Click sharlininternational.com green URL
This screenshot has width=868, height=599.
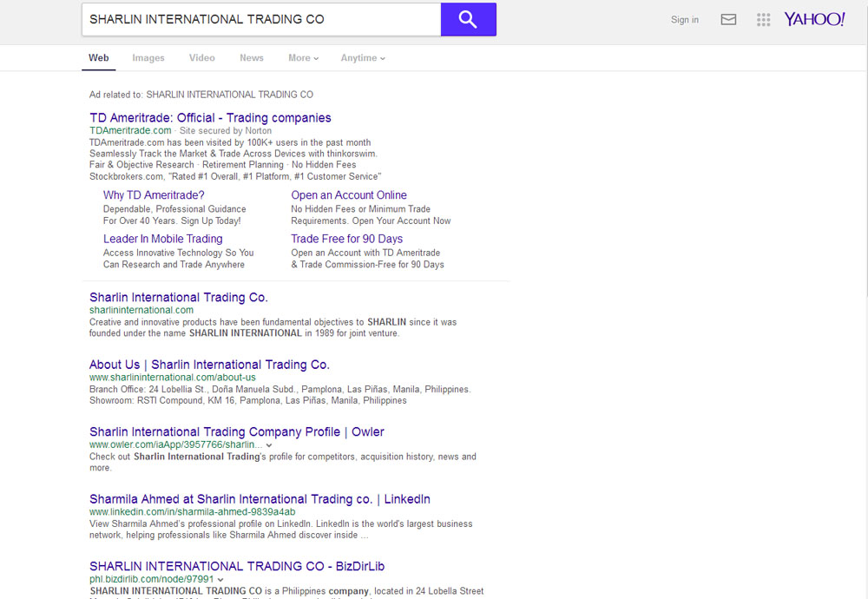(x=141, y=310)
